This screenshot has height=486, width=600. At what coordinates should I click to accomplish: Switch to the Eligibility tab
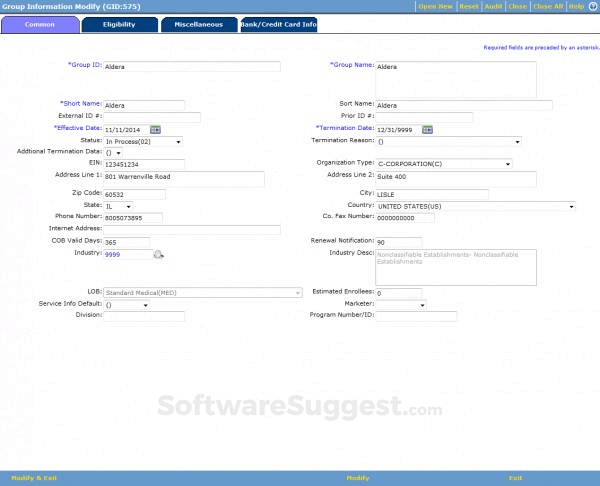119,24
